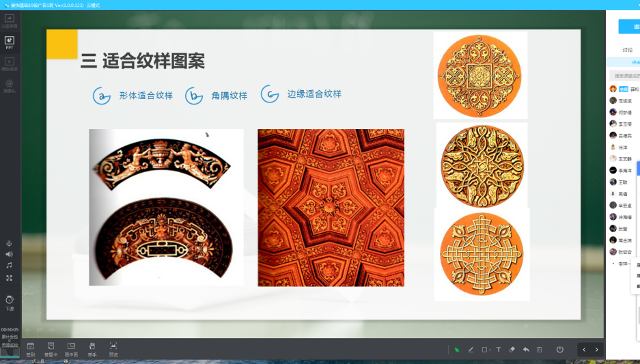Go to the next slide with right chevron
640x364 pixels.
(x=597, y=350)
